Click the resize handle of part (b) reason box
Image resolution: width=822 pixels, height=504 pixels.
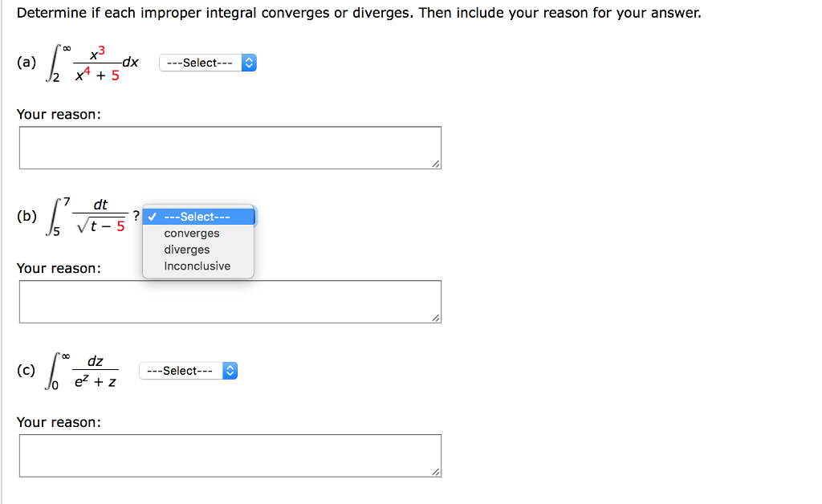(437, 319)
